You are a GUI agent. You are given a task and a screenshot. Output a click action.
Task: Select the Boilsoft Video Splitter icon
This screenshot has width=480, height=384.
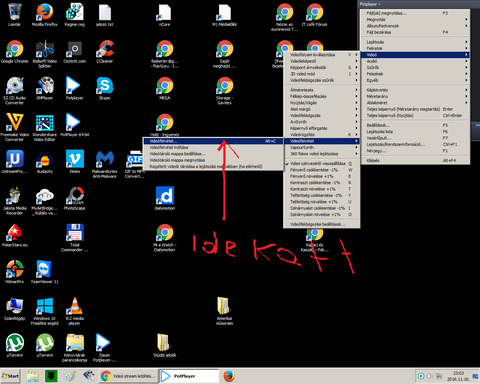pyautogui.click(x=45, y=53)
